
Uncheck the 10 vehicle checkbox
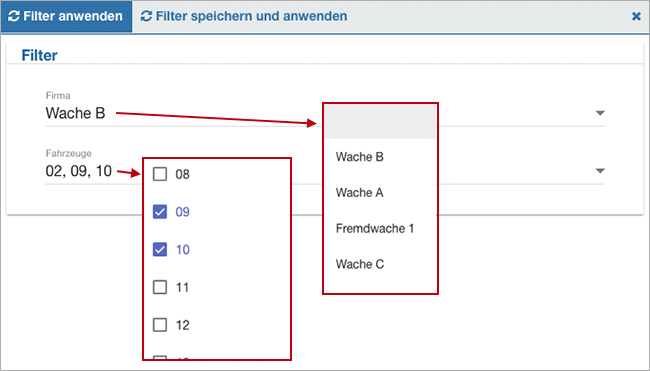click(x=160, y=250)
